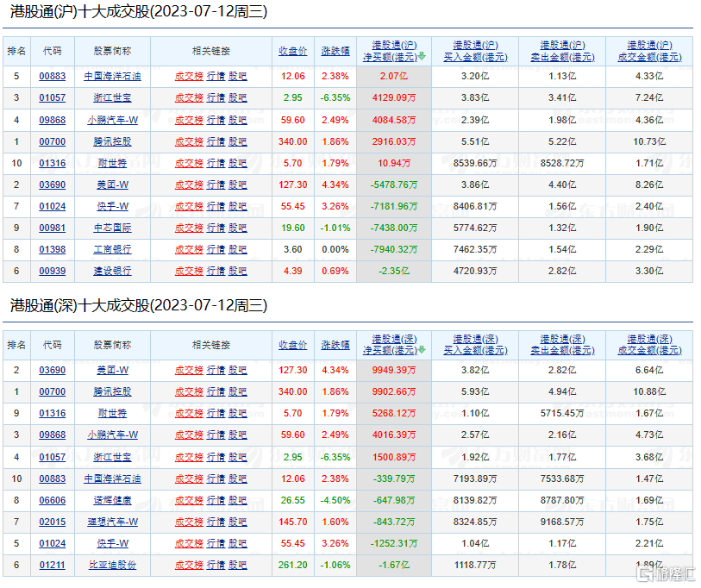Open 股吧 for 诺辉健康
Viewport: 701px width, 588px height.
(x=237, y=500)
